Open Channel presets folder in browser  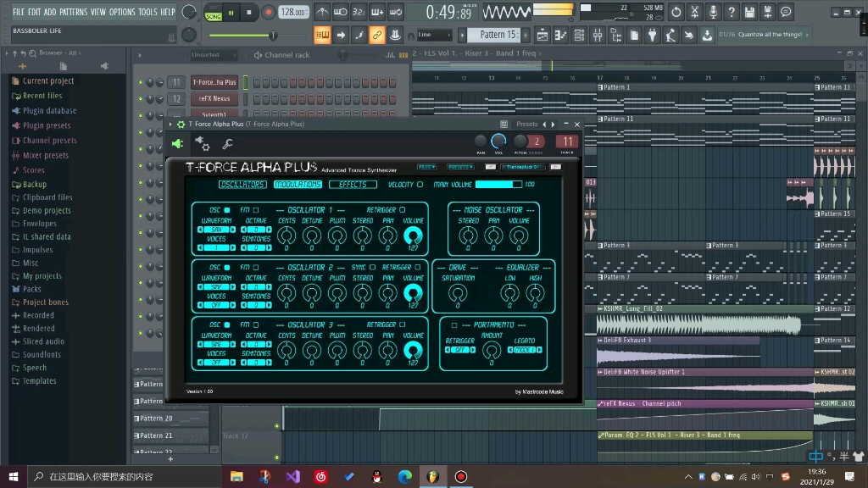click(x=49, y=141)
